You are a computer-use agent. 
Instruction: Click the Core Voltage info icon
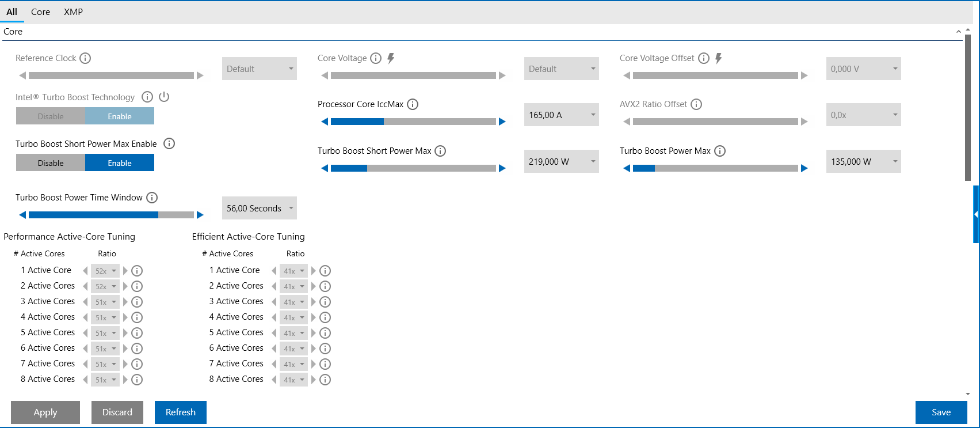376,58
